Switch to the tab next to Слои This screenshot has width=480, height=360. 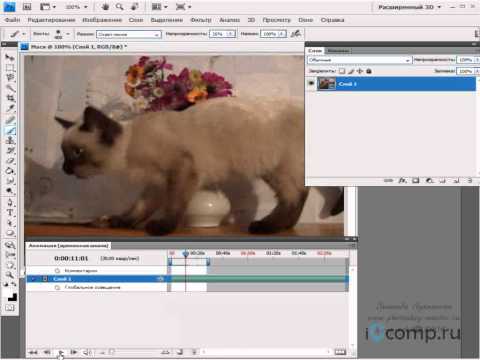(x=338, y=51)
